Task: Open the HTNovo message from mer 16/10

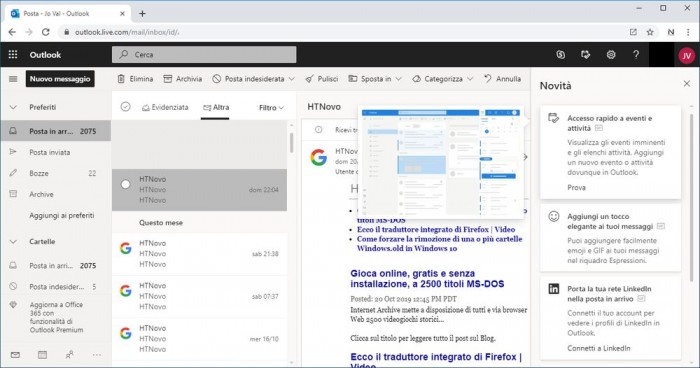Action: 199,339
